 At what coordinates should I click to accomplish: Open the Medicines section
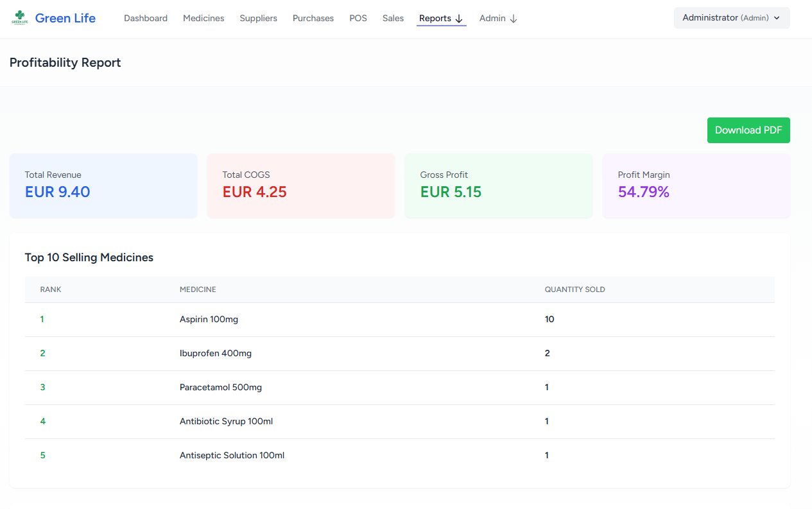pyautogui.click(x=203, y=19)
